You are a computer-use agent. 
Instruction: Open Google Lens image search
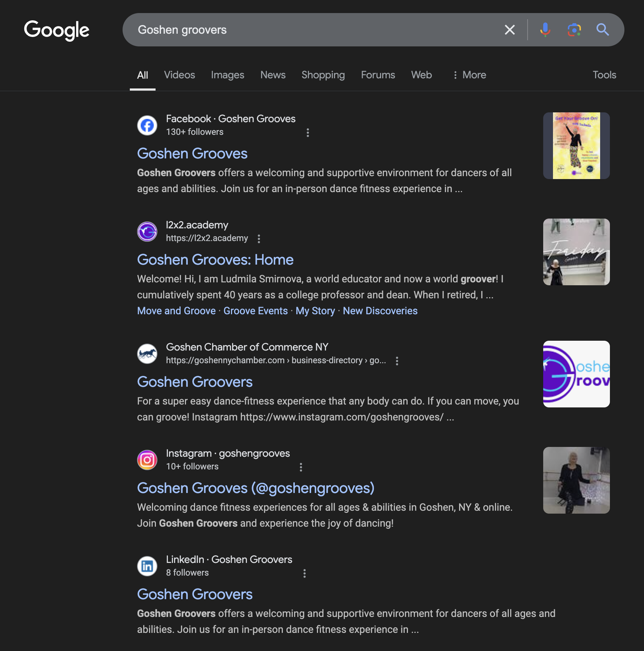(573, 30)
